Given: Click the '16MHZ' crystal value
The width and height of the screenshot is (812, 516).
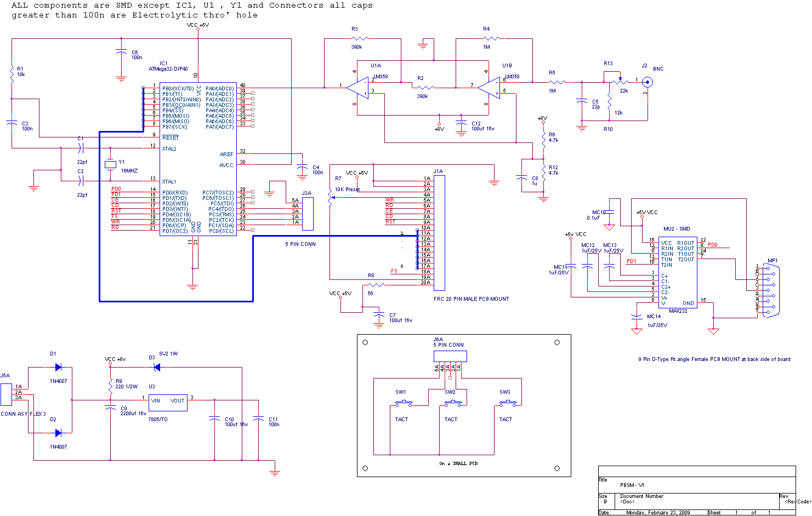Looking at the screenshot, I should click(129, 171).
